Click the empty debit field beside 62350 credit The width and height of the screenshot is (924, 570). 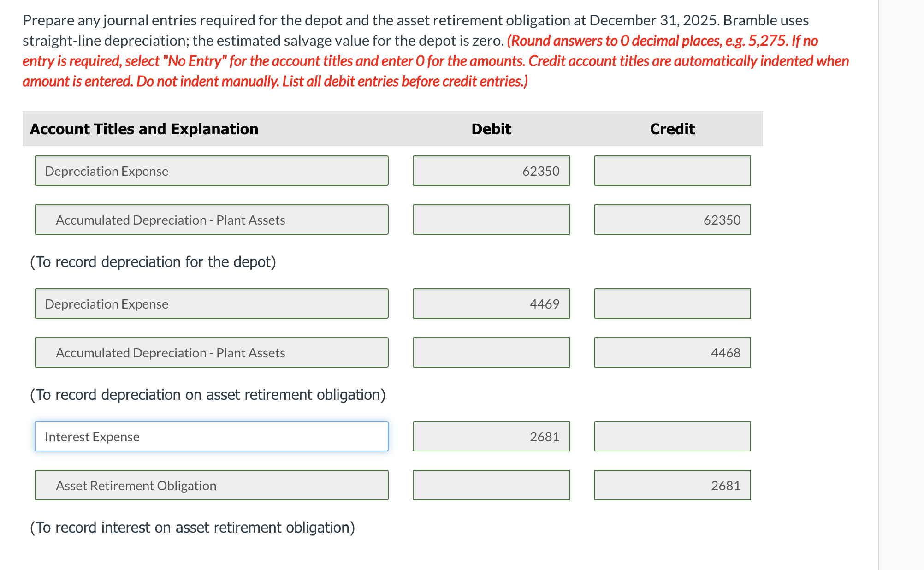(x=491, y=220)
